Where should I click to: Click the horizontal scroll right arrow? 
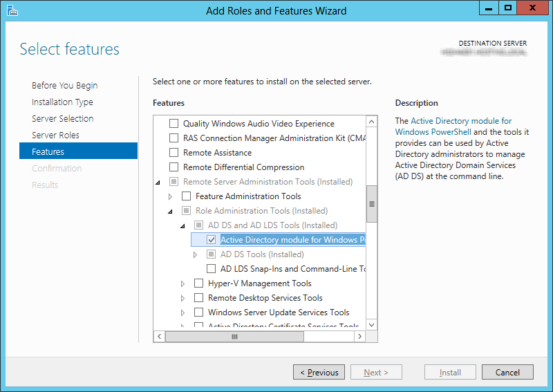pyautogui.click(x=359, y=336)
